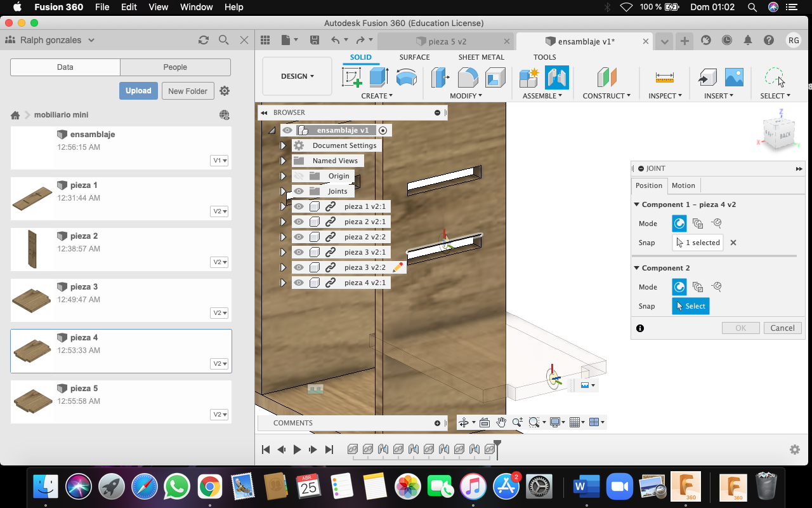Collapse the Component 1 section in Joint panel
This screenshot has width=812, height=508.
click(637, 204)
